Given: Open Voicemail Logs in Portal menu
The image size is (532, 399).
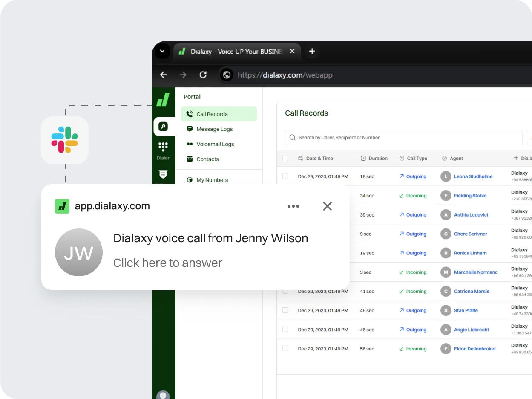Looking at the screenshot, I should pos(215,144).
